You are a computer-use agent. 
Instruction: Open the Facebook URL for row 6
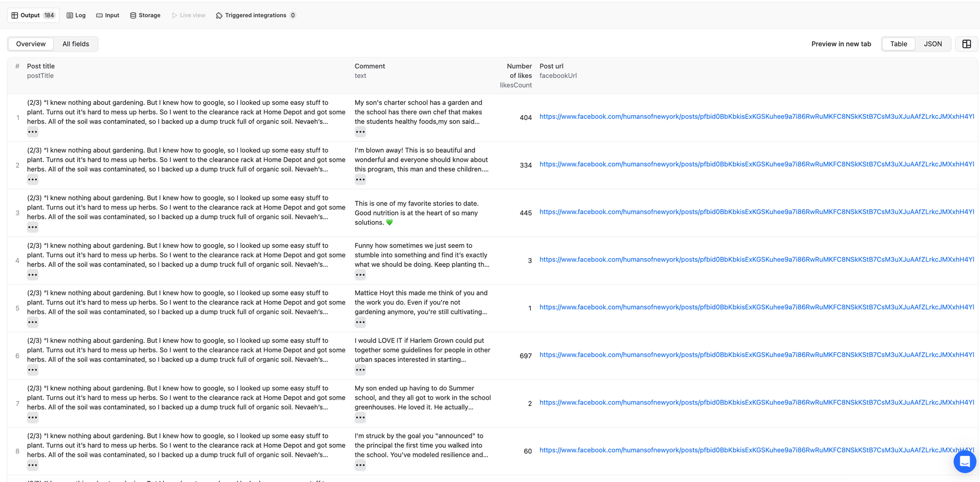756,355
